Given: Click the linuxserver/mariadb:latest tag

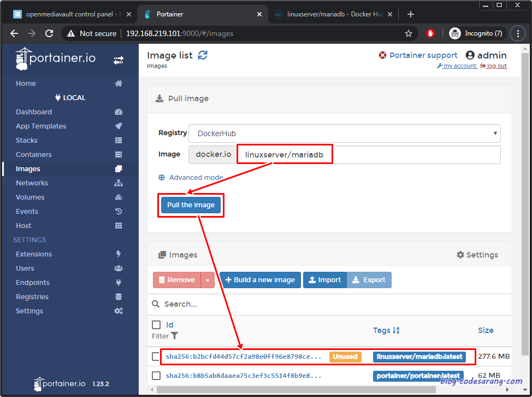Looking at the screenshot, I should click(x=419, y=357).
